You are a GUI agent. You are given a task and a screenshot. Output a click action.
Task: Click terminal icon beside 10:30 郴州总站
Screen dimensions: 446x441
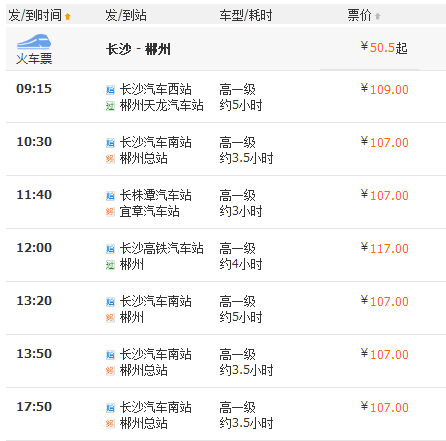tap(110, 159)
